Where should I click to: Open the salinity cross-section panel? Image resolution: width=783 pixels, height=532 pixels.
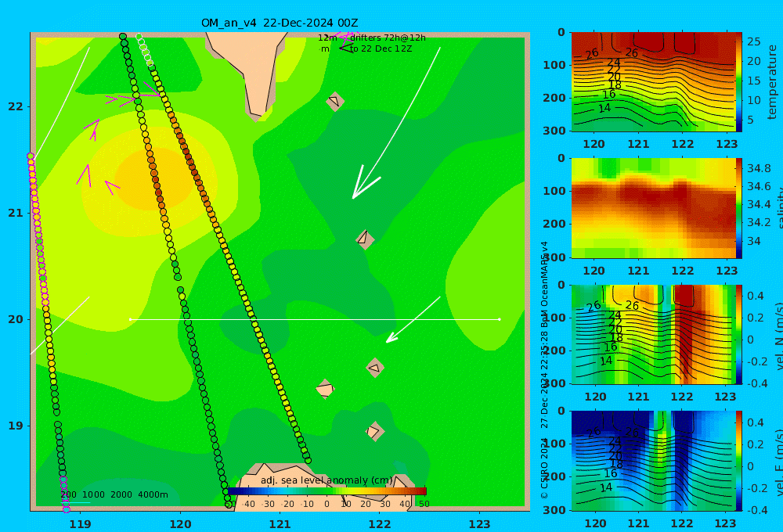pos(653,208)
